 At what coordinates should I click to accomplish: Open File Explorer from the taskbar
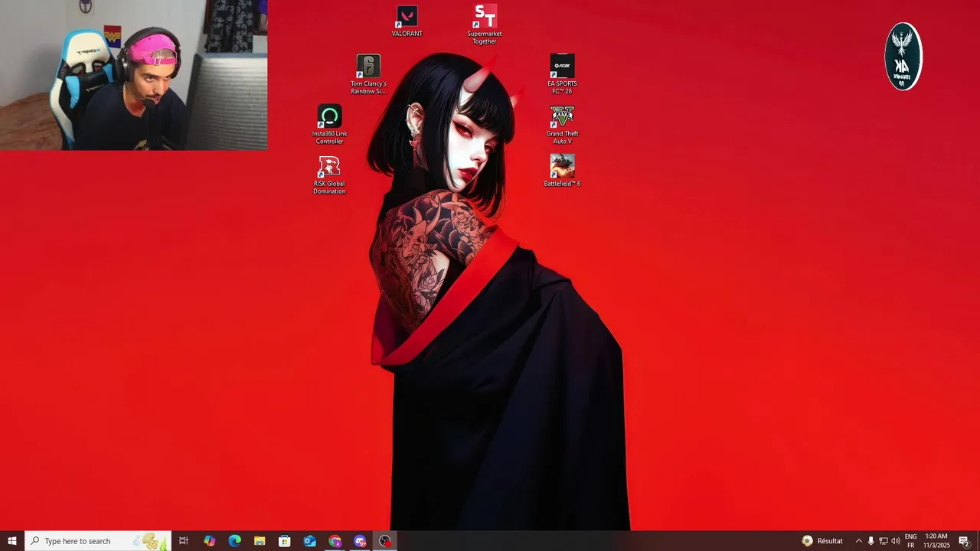click(x=260, y=541)
